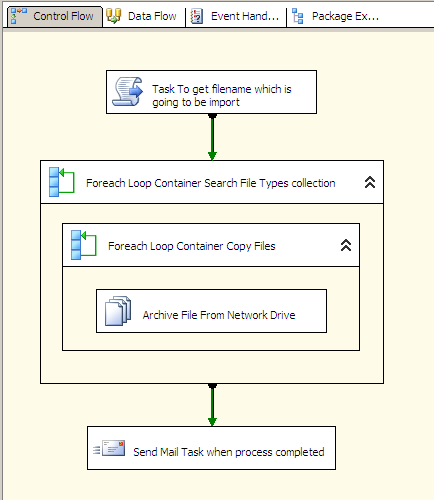Screen dimensions: 434x500
Task: Click the Event Handlers tab icon
Action: (197, 16)
